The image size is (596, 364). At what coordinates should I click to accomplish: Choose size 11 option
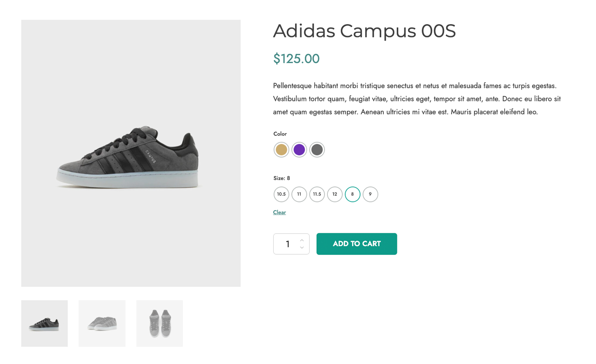(299, 194)
